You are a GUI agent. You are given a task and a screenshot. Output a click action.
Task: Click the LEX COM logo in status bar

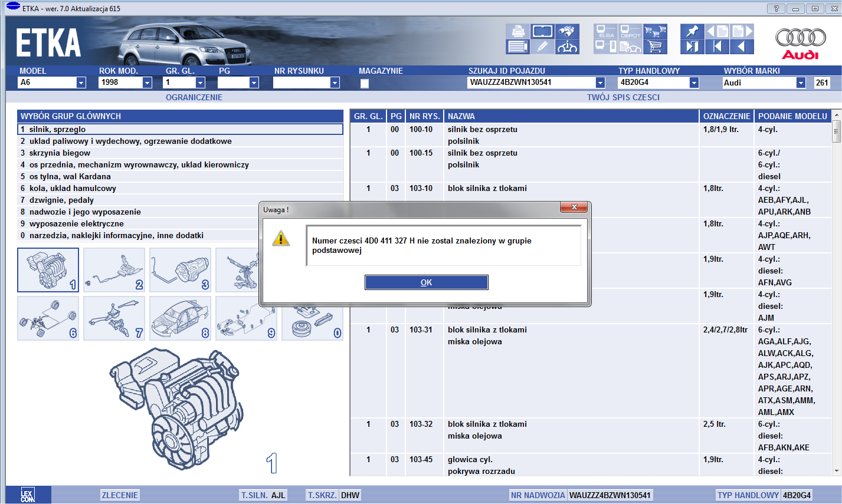tap(28, 495)
